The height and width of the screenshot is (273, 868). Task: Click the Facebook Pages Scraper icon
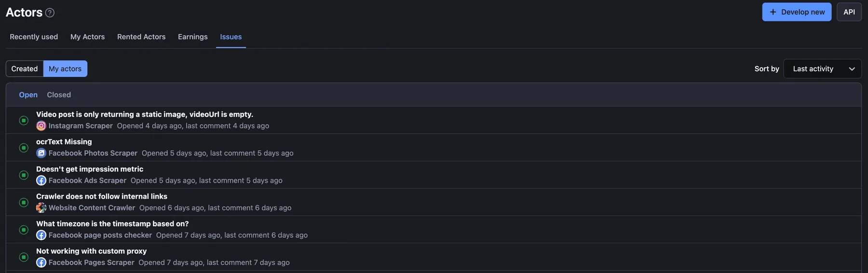coord(41,262)
